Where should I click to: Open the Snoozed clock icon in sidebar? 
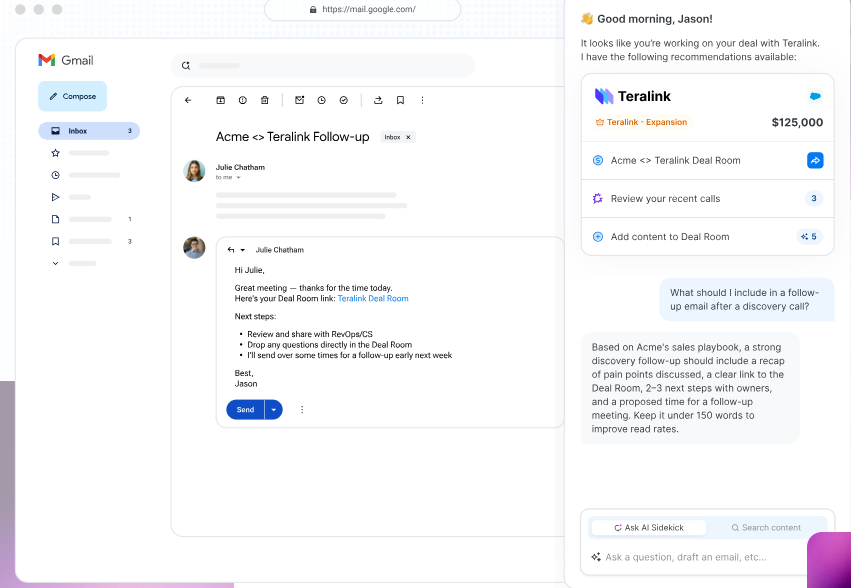55,175
